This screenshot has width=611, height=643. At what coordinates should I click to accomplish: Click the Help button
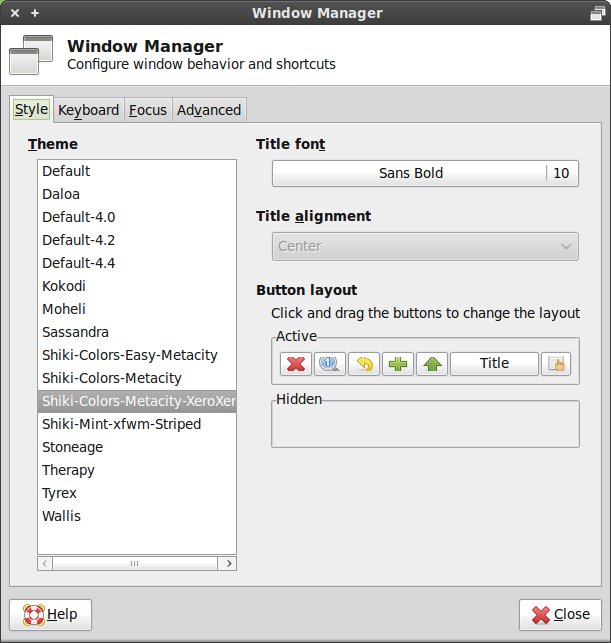pos(50,614)
